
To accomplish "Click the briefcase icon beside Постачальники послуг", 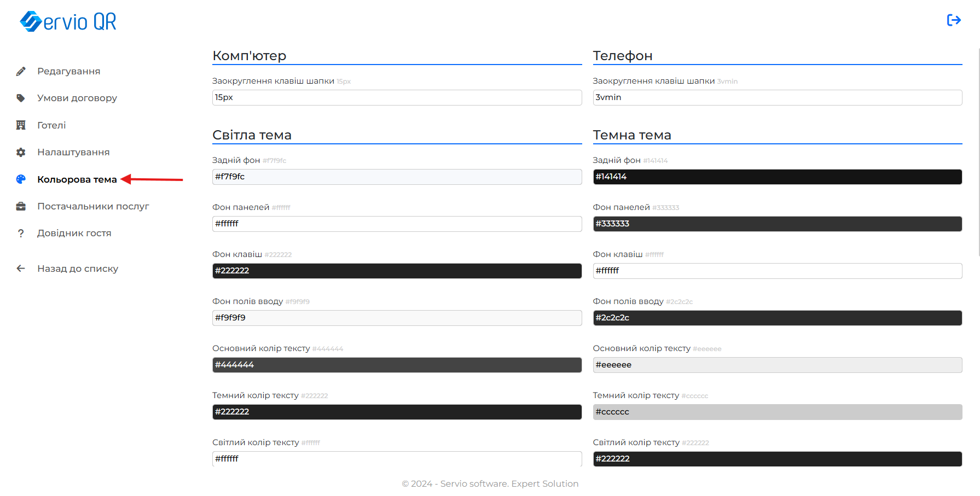I will [x=21, y=206].
